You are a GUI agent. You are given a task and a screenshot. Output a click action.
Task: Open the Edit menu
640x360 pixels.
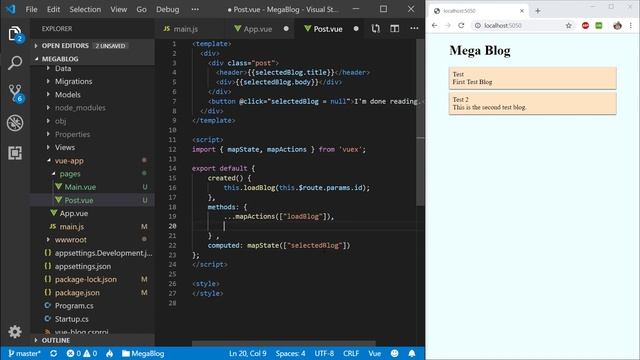tap(53, 9)
